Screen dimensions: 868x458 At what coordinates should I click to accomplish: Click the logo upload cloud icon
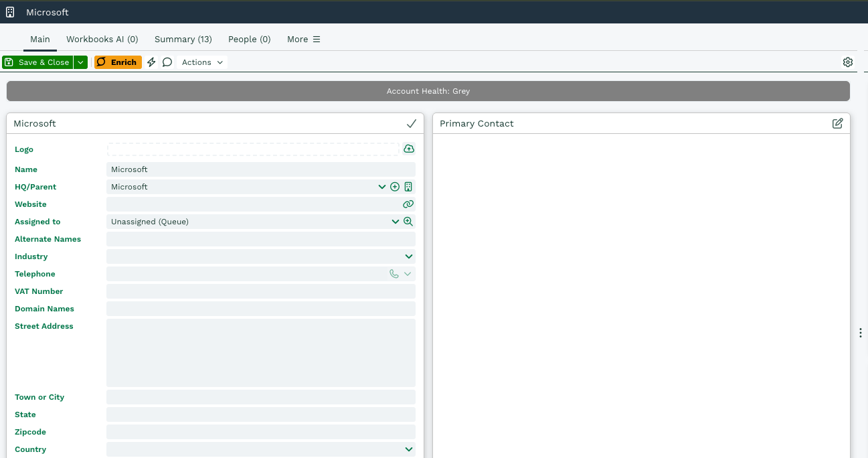[409, 149]
